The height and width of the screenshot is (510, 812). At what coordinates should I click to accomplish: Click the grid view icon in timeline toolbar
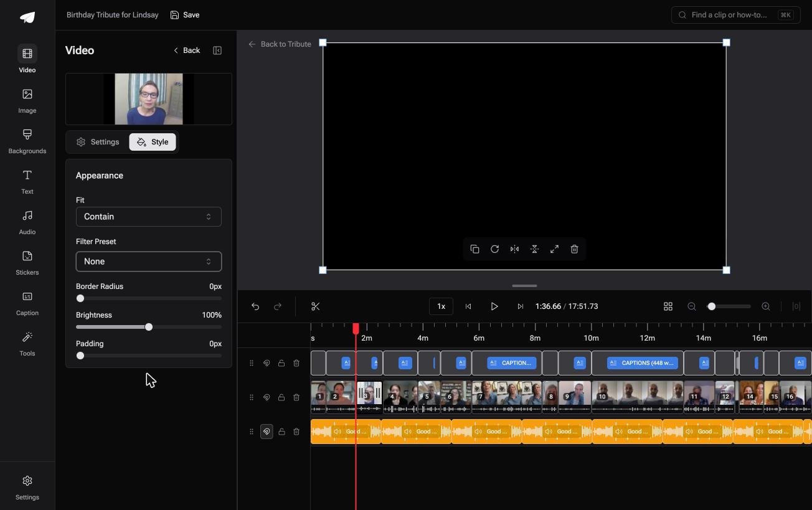click(x=668, y=306)
